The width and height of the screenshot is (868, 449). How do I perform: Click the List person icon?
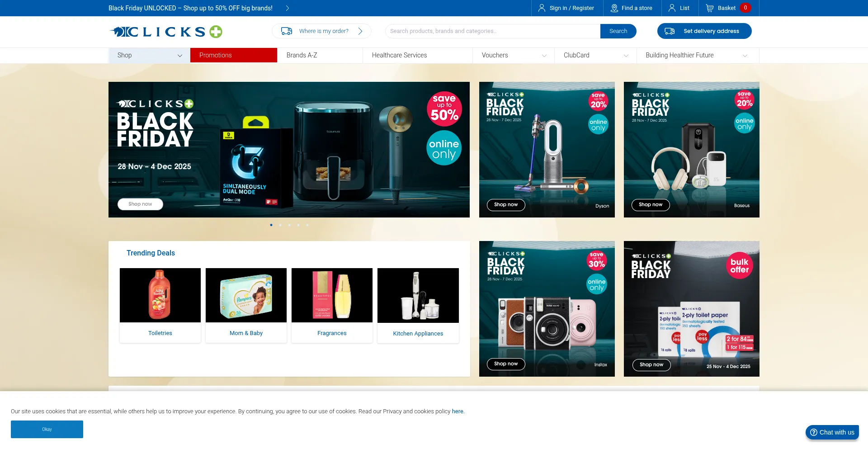pyautogui.click(x=672, y=8)
